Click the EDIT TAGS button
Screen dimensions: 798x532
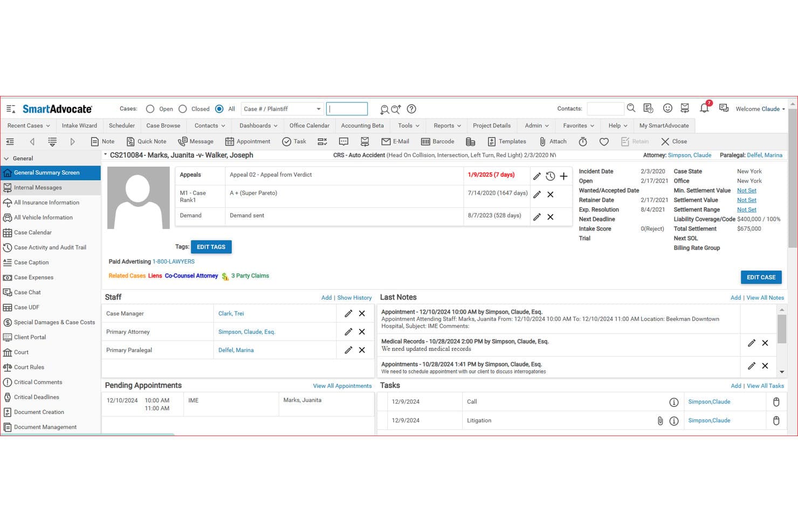[x=211, y=247]
